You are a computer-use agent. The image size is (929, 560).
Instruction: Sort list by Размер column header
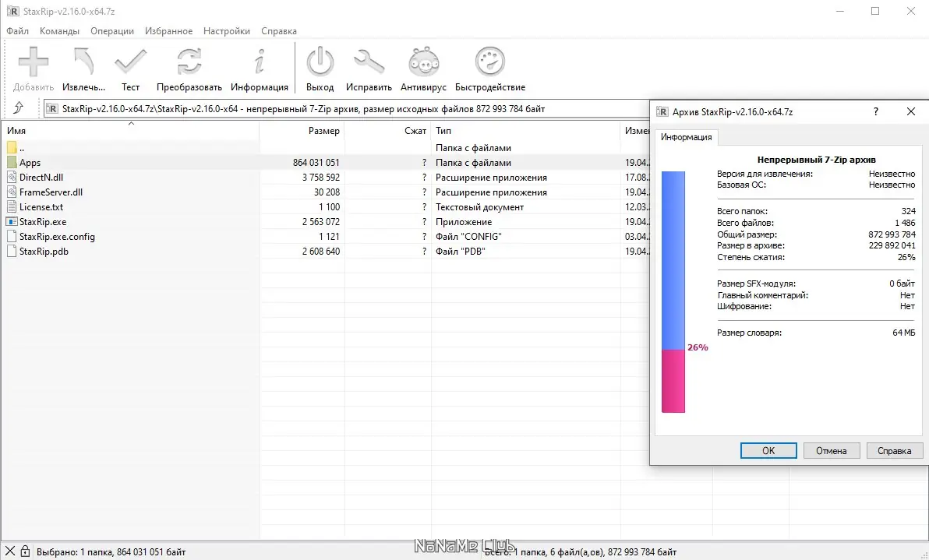click(302, 130)
